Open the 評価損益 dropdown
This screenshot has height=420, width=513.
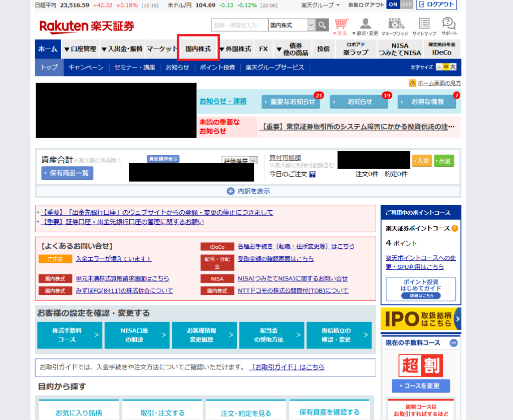[239, 160]
